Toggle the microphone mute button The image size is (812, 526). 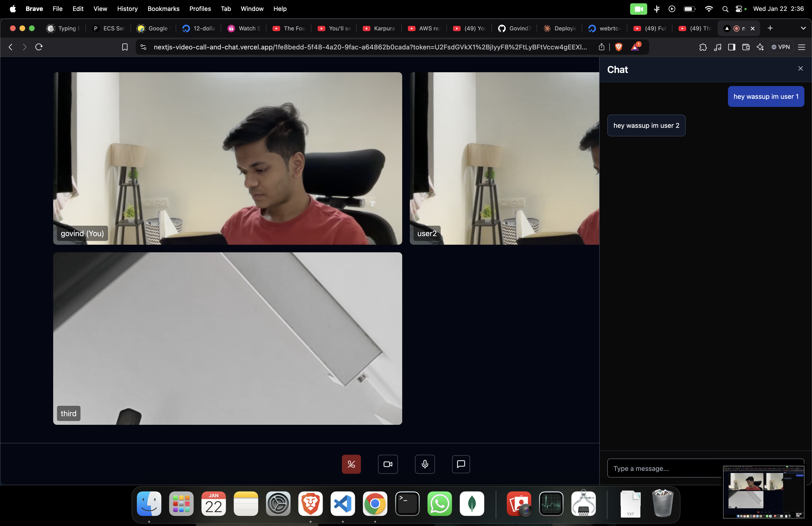coord(425,464)
